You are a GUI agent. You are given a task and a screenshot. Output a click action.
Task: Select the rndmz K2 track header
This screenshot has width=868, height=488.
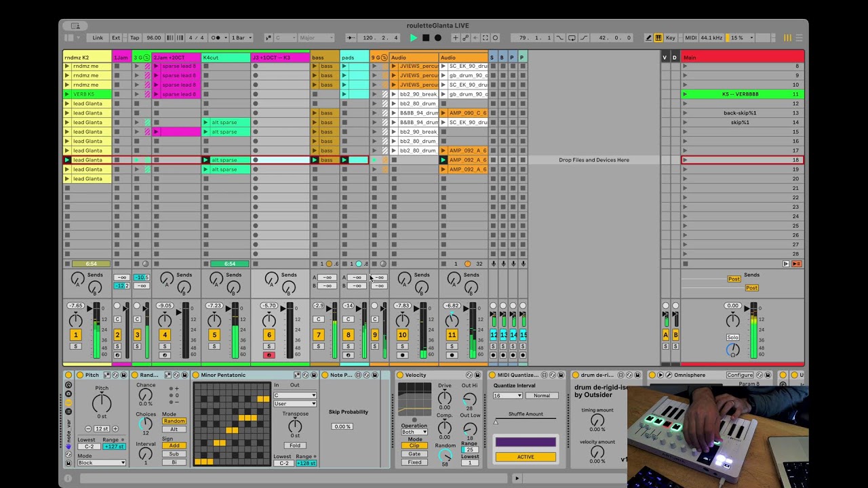pos(87,58)
